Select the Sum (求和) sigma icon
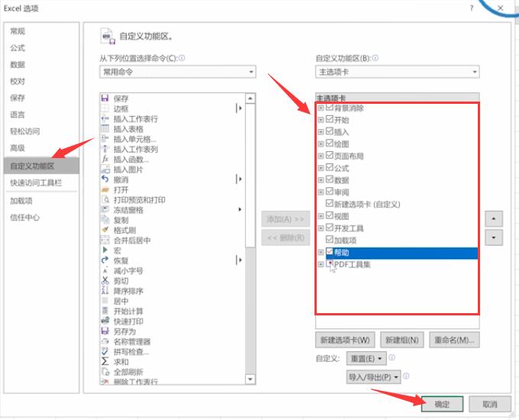The height and width of the screenshot is (420, 519). (x=105, y=362)
